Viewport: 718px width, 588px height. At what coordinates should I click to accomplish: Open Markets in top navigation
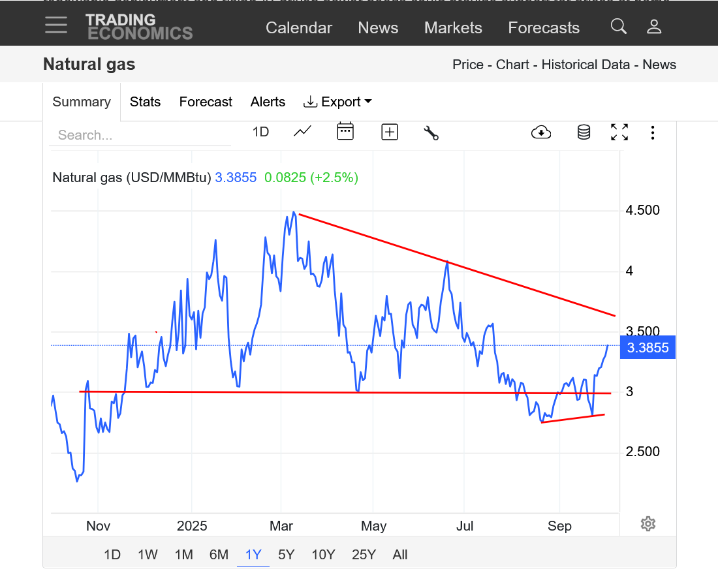coord(453,27)
